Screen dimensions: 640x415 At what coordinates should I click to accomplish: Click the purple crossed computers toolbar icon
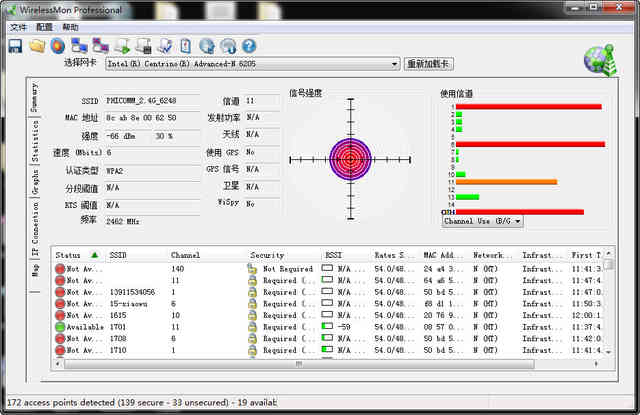click(100, 46)
